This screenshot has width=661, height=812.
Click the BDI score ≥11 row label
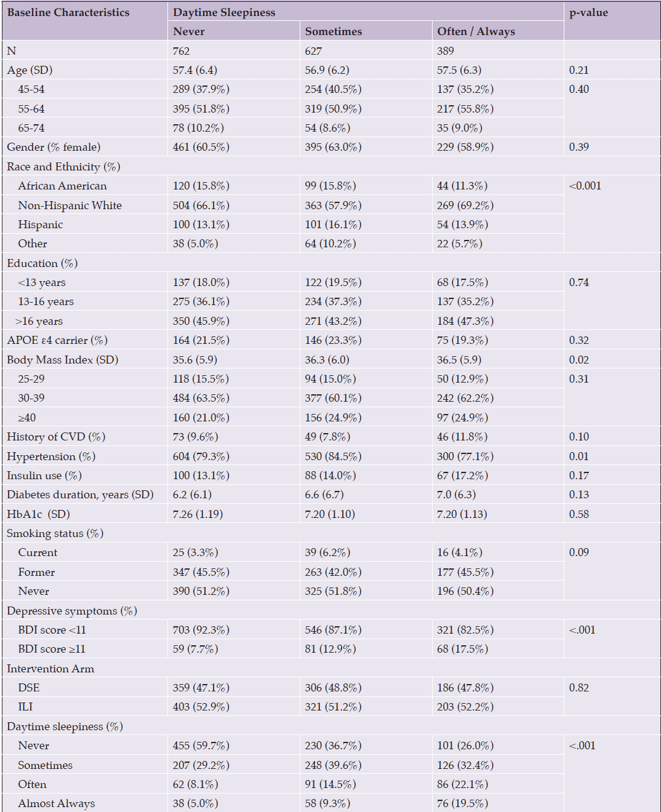(52, 649)
